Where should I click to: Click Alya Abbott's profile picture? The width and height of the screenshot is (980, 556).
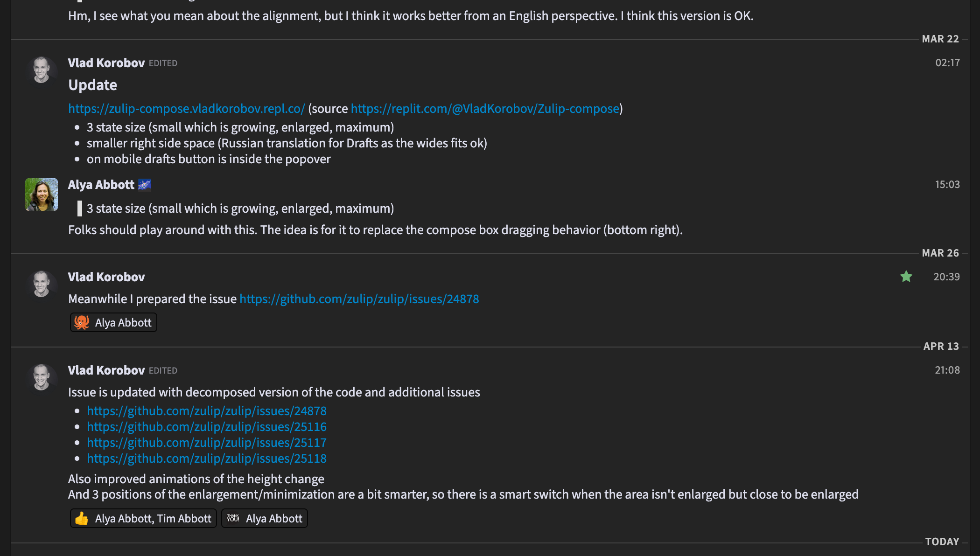point(41,195)
